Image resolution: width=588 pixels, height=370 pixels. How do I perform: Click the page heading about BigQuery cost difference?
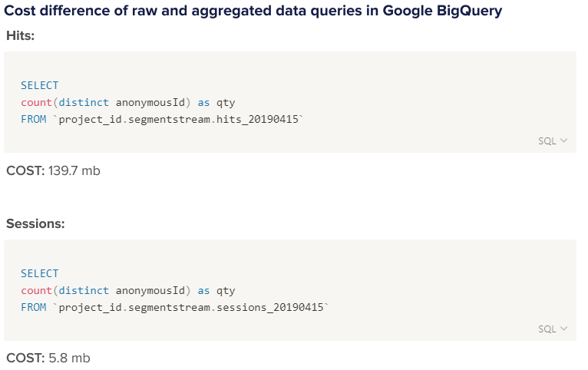(253, 11)
